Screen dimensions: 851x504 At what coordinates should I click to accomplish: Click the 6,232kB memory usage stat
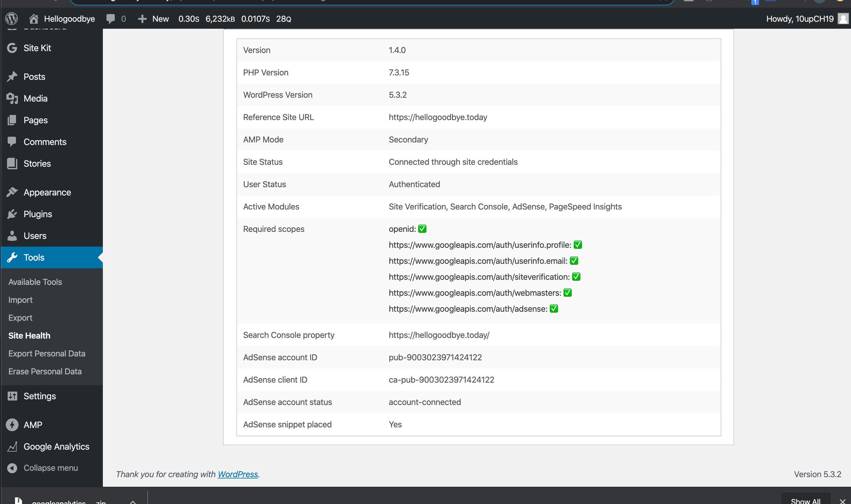[x=220, y=19]
